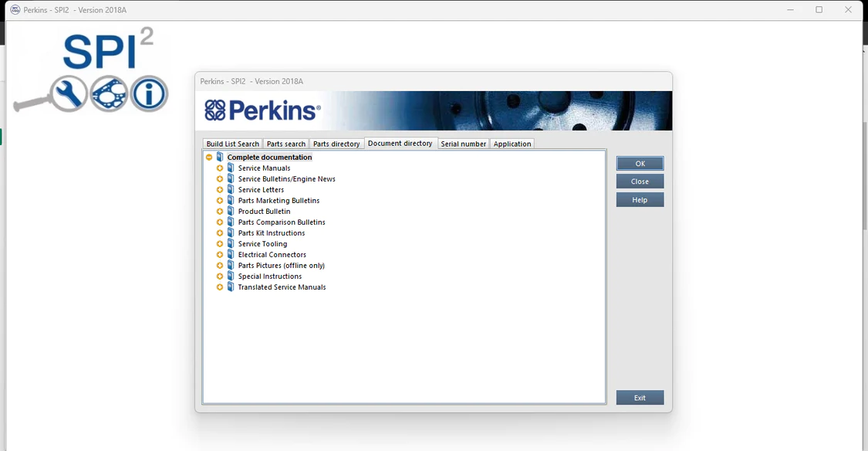Click the book icon beside Special Instructions

point(230,276)
